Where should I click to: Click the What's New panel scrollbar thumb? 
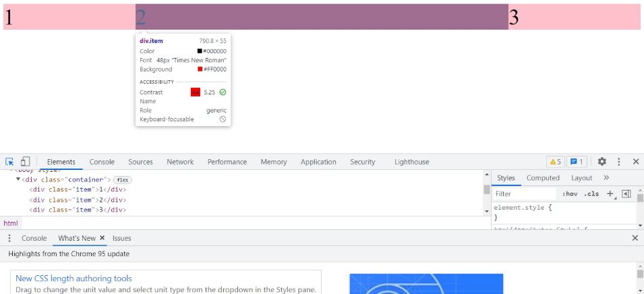click(x=640, y=274)
